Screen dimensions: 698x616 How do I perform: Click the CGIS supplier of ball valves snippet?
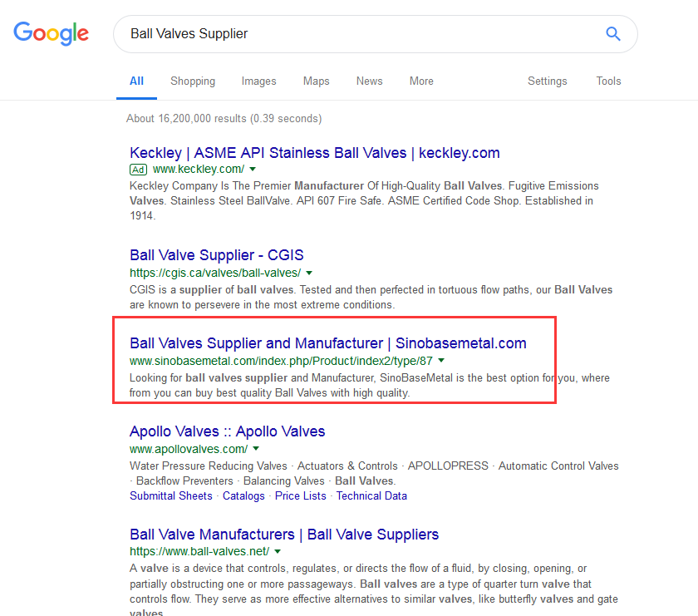[371, 297]
